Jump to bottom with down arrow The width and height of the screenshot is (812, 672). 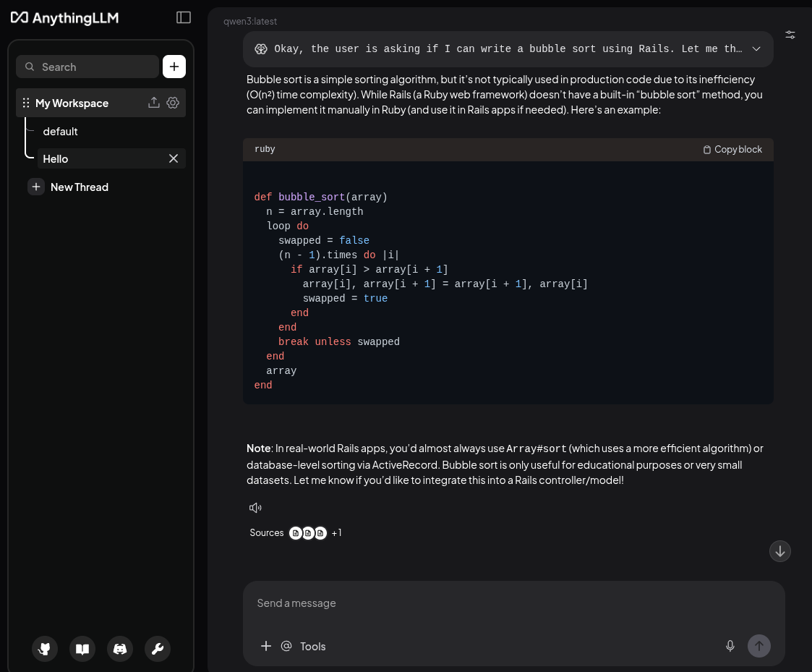click(780, 551)
